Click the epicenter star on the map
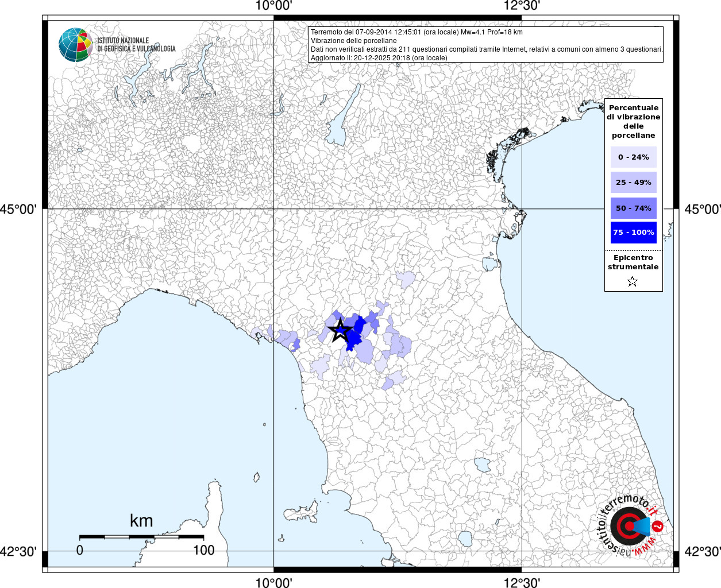 (340, 330)
